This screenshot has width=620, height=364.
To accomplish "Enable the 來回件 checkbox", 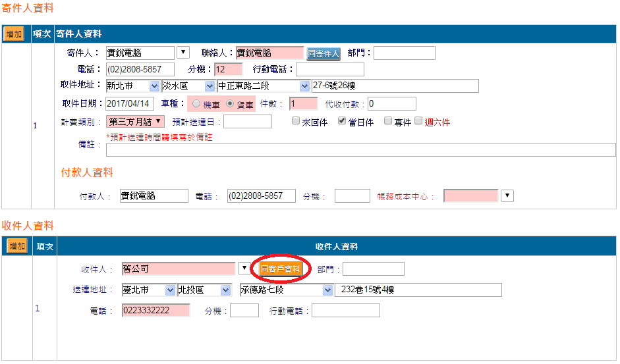I will (296, 121).
